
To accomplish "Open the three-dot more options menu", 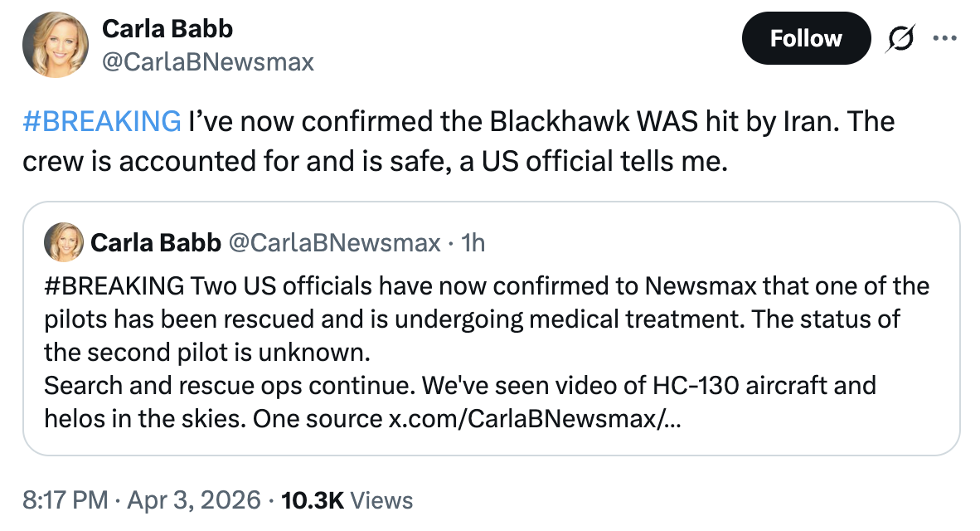I will pos(944,38).
